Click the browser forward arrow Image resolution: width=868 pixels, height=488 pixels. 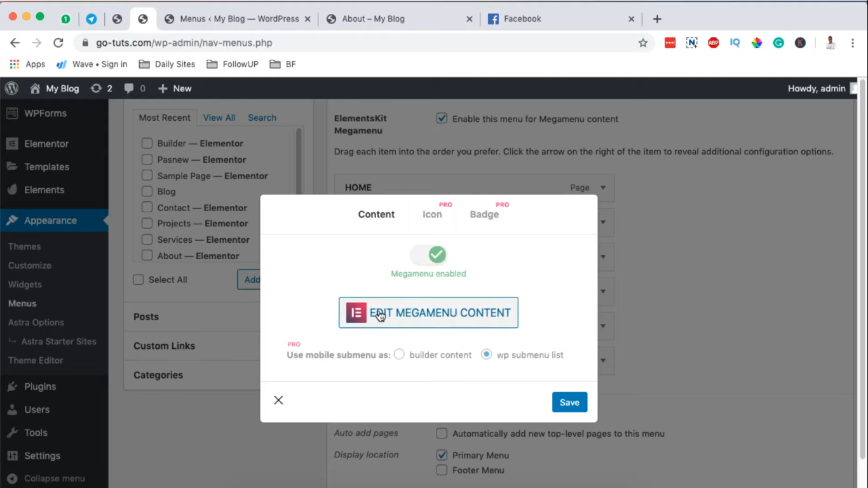37,43
